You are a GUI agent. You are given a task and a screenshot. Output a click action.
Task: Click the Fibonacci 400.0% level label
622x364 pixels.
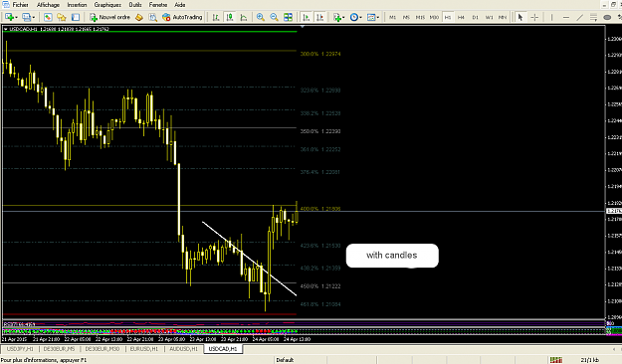coord(320,209)
